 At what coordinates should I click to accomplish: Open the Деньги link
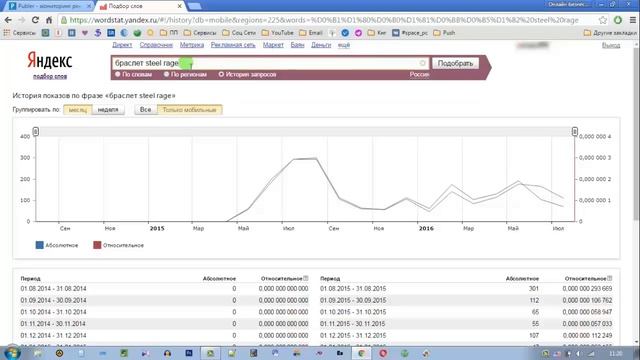tap(321, 45)
